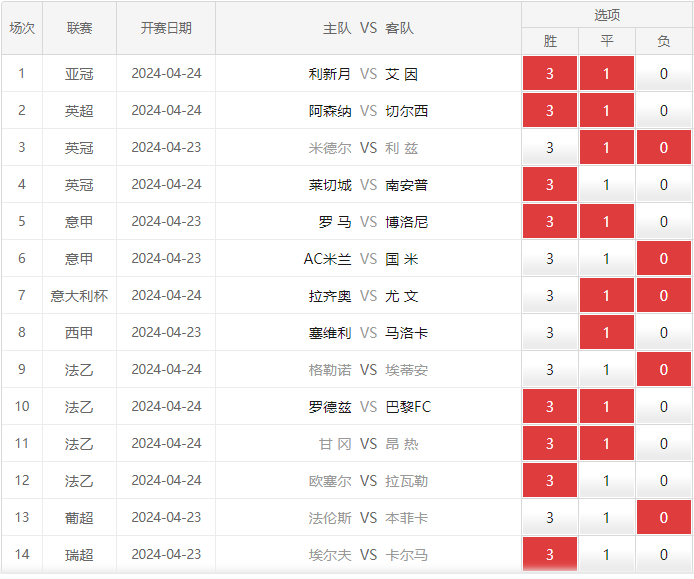
Task: Toggle draw option 1 for 拉齐奥 vs 尤文
Action: point(607,295)
